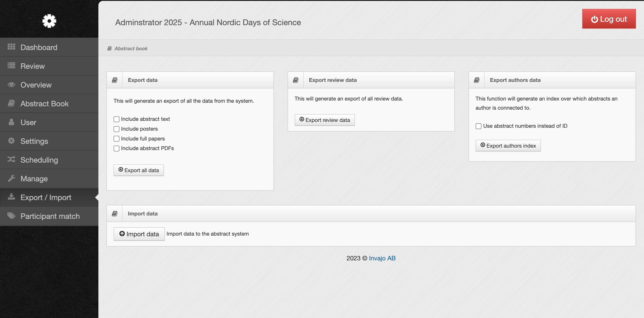This screenshot has height=318, width=644.
Task: Tick the Include posters checkbox
Action: point(117,129)
